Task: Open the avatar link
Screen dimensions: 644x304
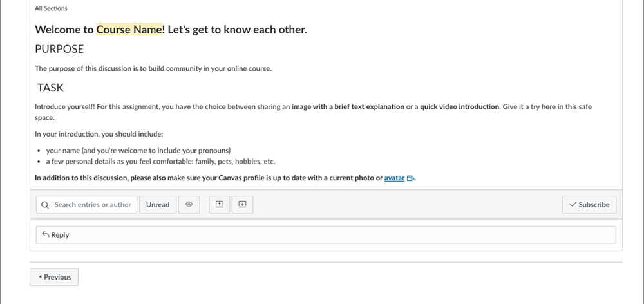Action: click(394, 178)
